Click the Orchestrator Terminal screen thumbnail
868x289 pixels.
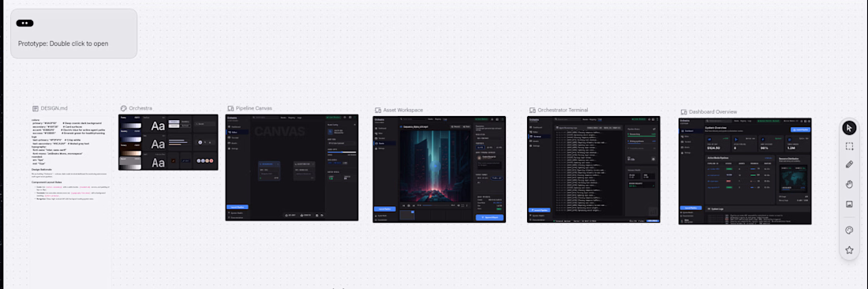594,170
